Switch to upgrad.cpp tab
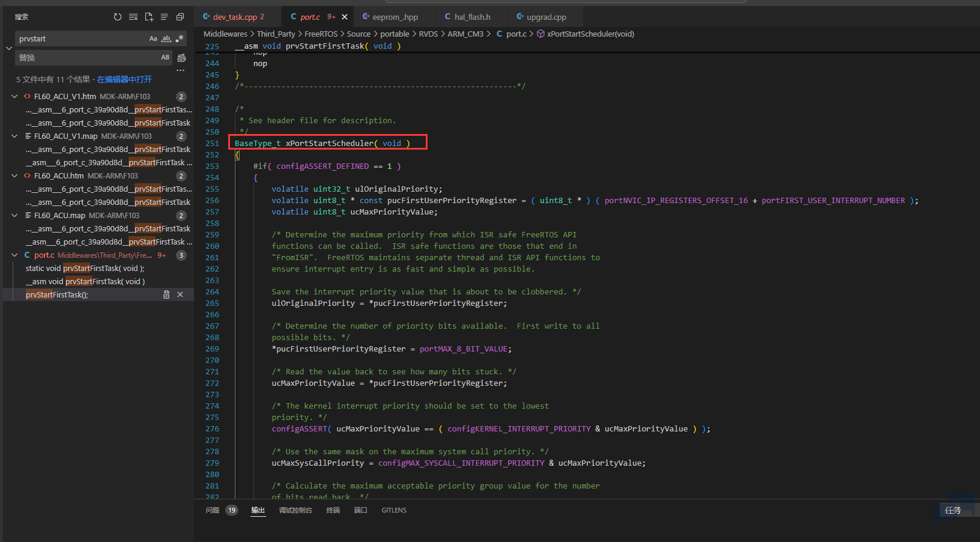Viewport: 980px width, 542px height. tap(546, 17)
